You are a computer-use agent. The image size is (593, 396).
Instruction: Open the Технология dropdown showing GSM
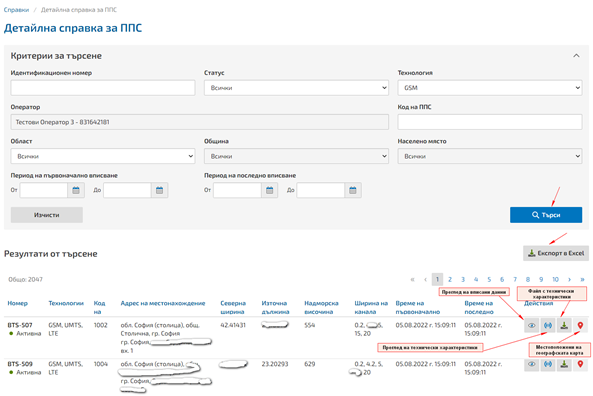click(x=490, y=88)
